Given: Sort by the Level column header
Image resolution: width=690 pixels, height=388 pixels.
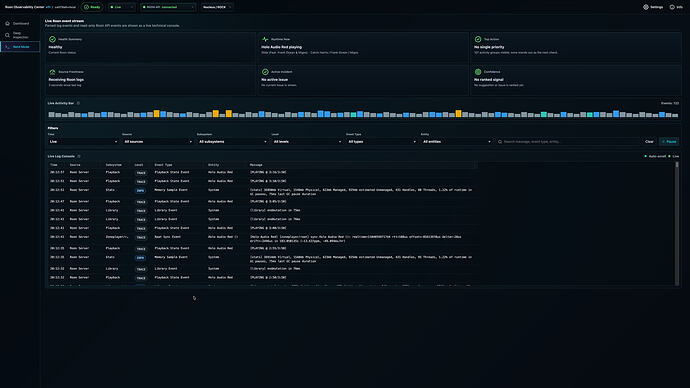Looking at the screenshot, I should [139, 165].
